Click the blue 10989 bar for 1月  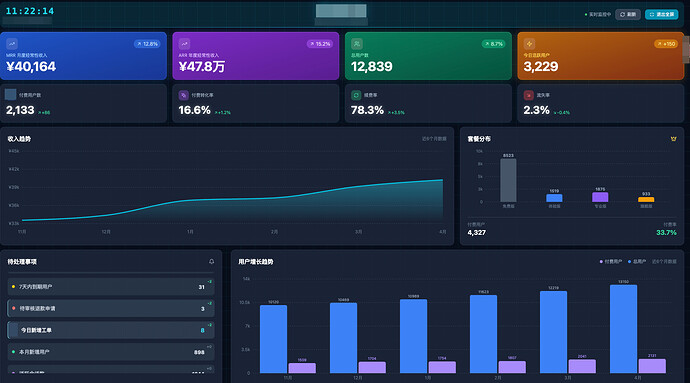(413, 336)
